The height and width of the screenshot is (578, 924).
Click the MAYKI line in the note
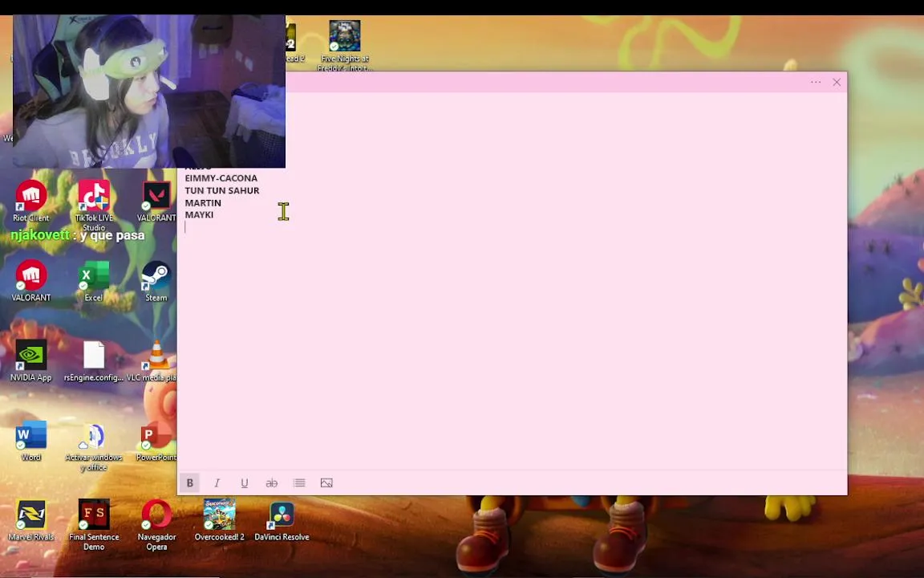click(x=199, y=214)
